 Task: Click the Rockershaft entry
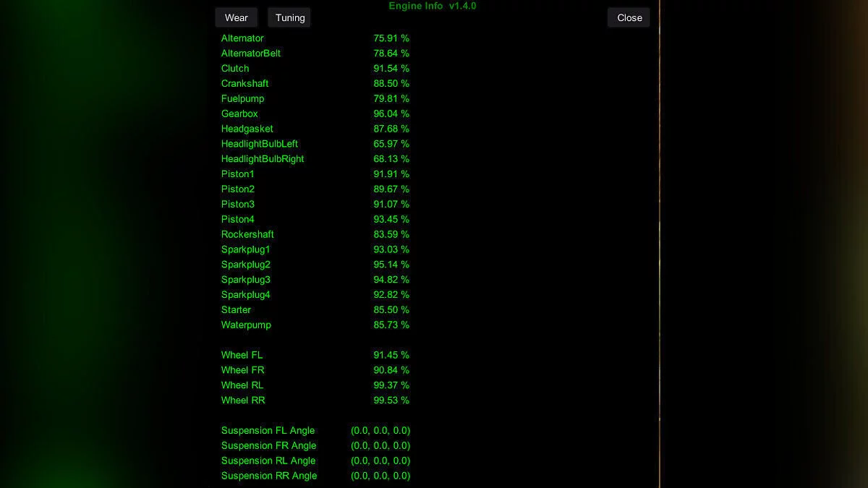pyautogui.click(x=247, y=235)
